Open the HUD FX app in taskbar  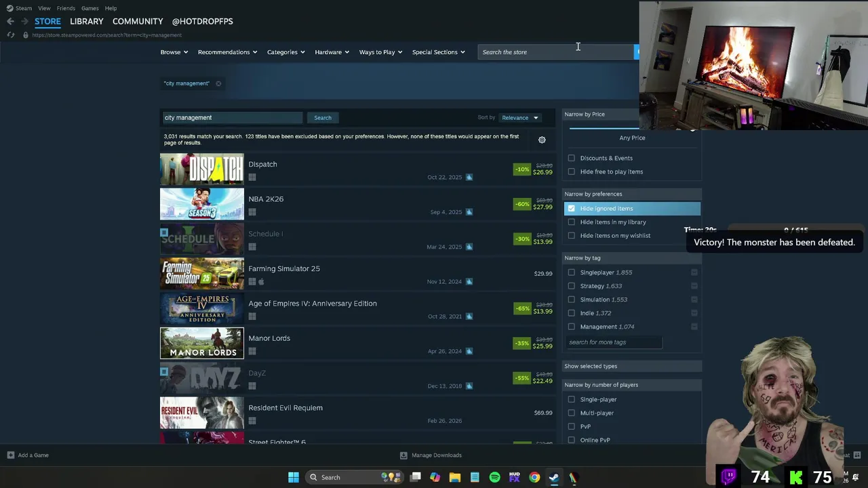(515, 477)
